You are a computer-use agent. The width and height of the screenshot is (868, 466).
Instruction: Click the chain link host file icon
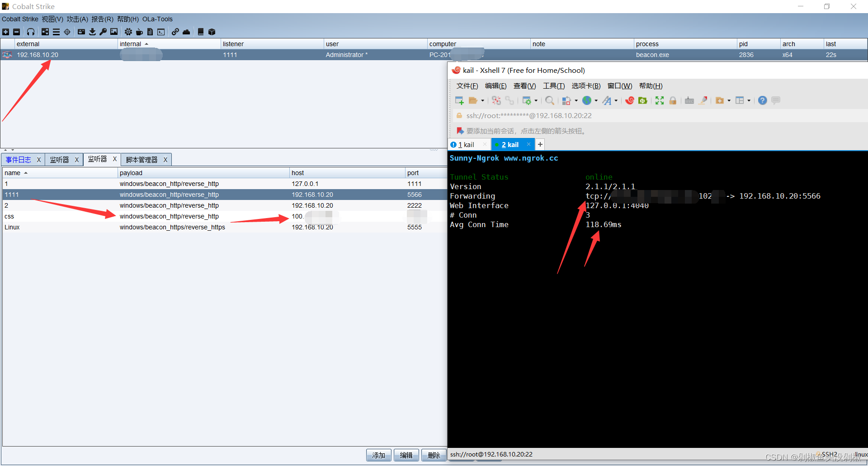coord(175,32)
